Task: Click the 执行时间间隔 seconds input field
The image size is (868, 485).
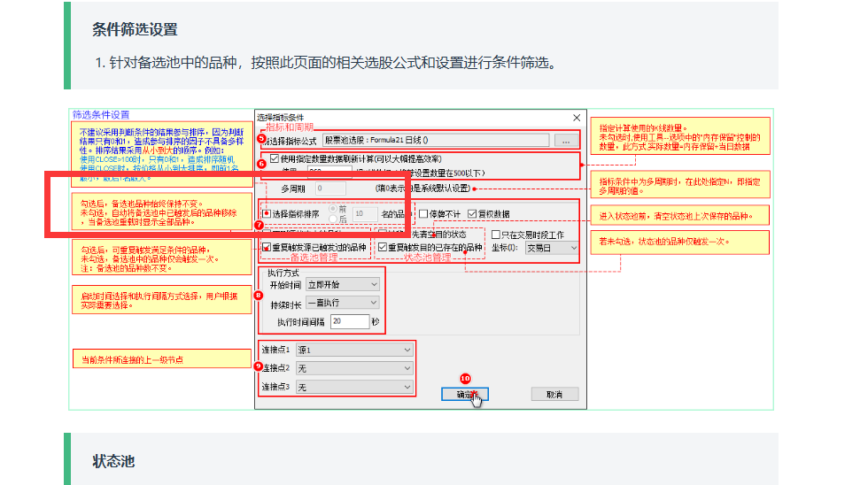Action: pos(348,322)
